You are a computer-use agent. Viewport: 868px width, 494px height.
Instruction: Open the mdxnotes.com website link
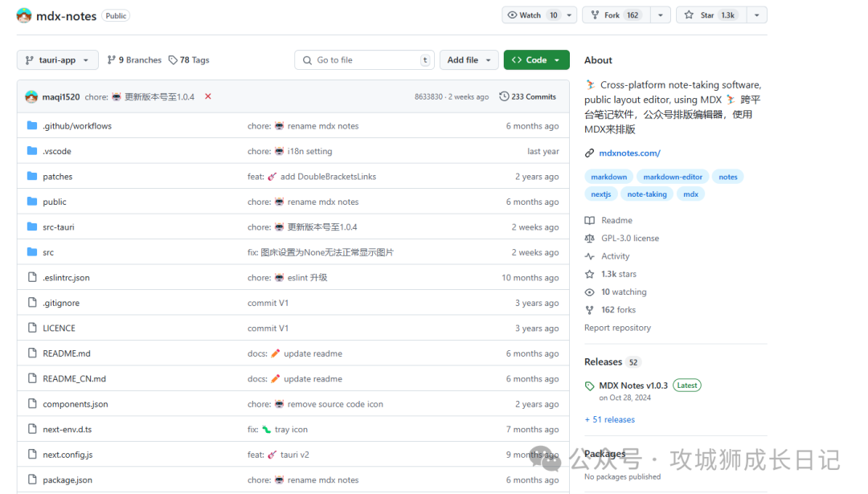click(629, 153)
